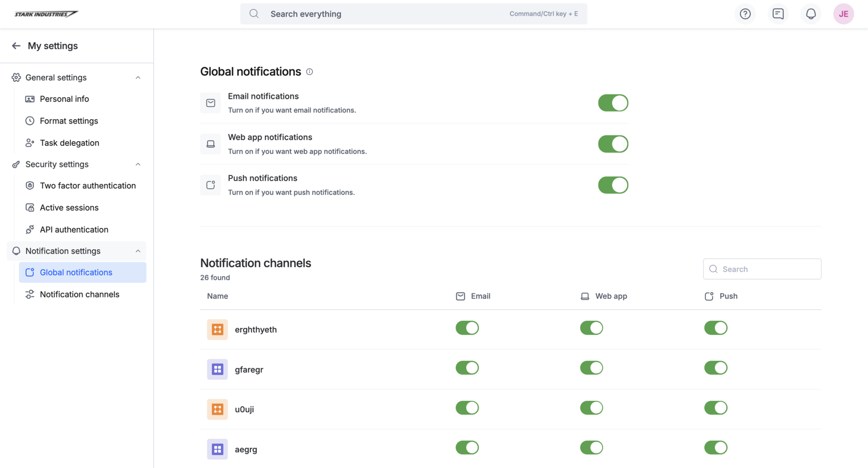Disable Push toggle for u0uji channel
Viewport: 868px width, 468px height.
point(716,407)
